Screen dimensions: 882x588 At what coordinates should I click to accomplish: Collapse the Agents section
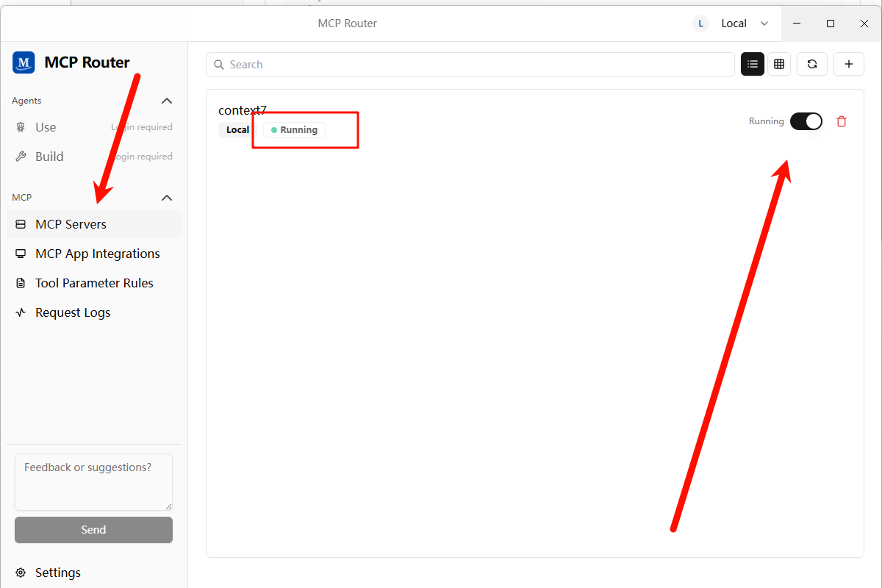click(x=167, y=101)
